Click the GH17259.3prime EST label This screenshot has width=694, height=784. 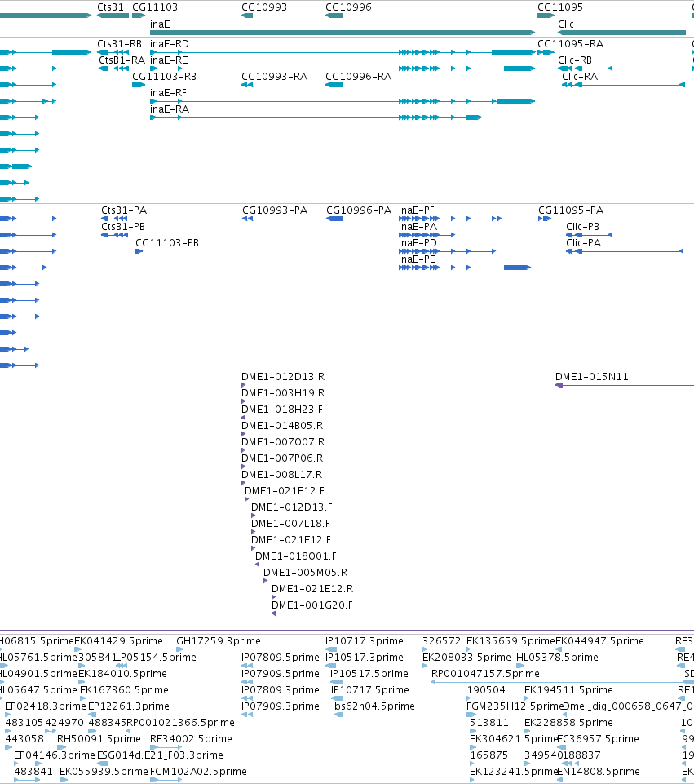coord(219,641)
